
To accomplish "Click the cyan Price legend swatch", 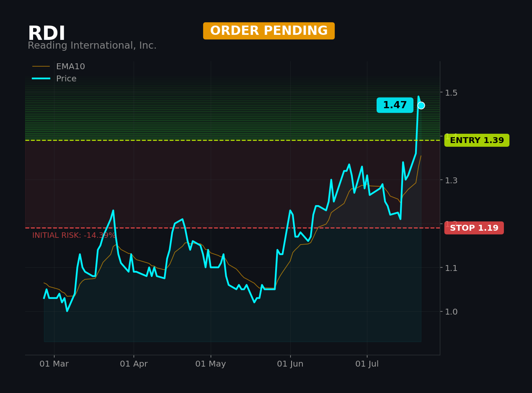I will (x=41, y=79).
